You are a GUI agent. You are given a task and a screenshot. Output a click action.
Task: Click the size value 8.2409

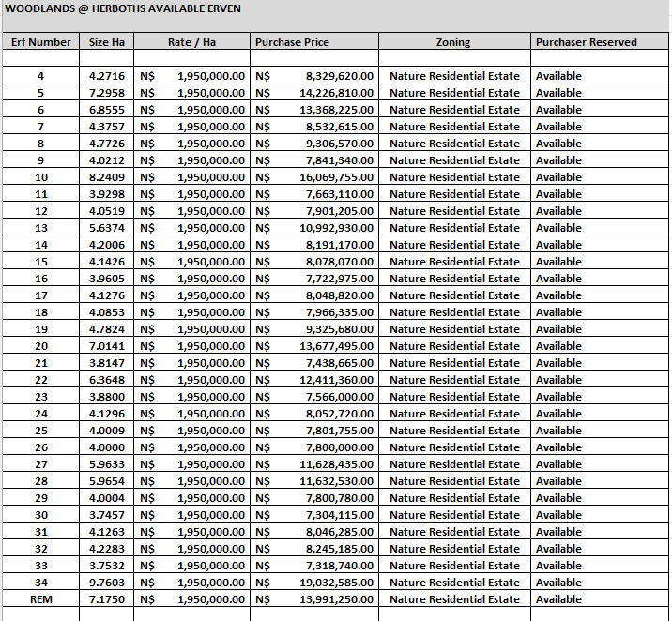[x=106, y=177]
